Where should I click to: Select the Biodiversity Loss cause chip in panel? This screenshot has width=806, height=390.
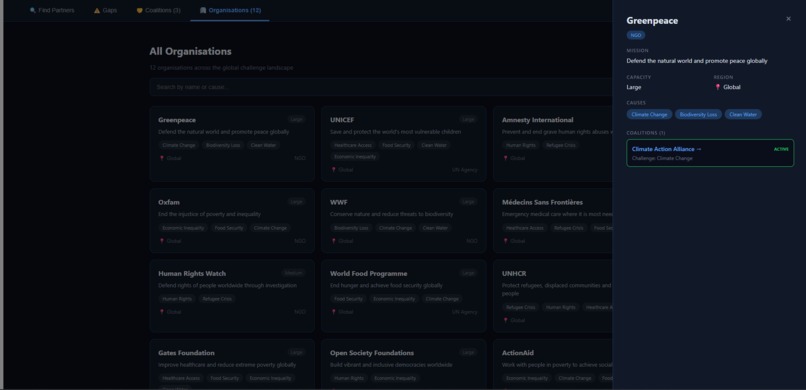698,115
